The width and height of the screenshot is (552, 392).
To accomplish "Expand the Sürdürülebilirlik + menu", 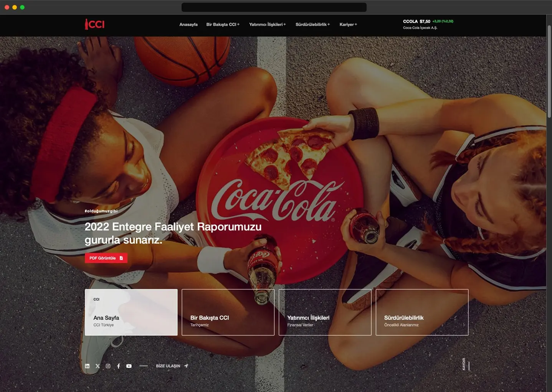I will [x=312, y=25].
